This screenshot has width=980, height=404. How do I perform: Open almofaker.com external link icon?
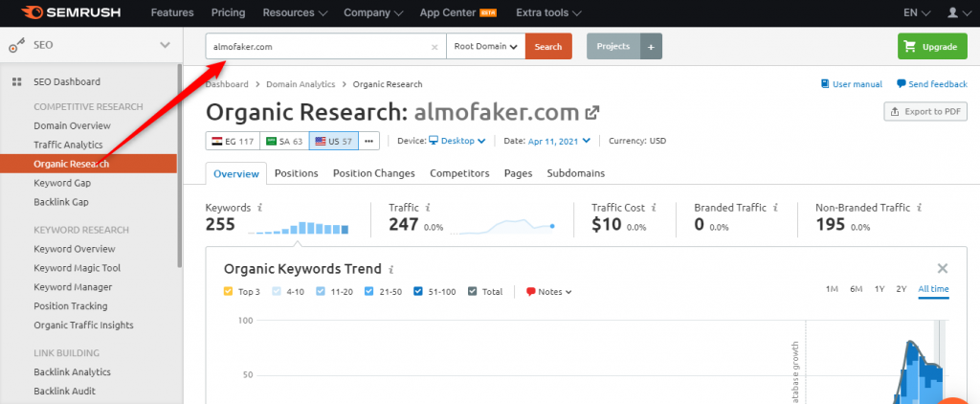pos(591,113)
